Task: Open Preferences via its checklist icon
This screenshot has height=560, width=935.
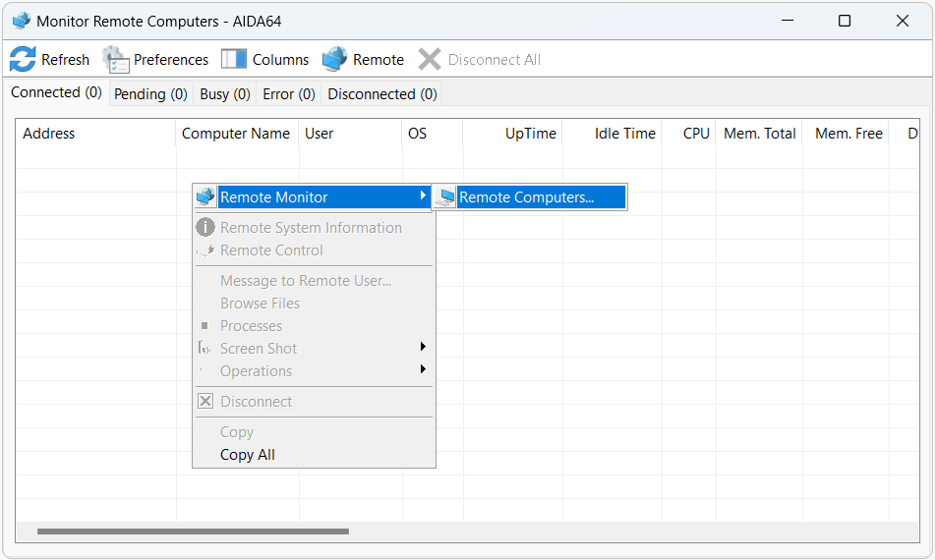Action: tap(116, 59)
